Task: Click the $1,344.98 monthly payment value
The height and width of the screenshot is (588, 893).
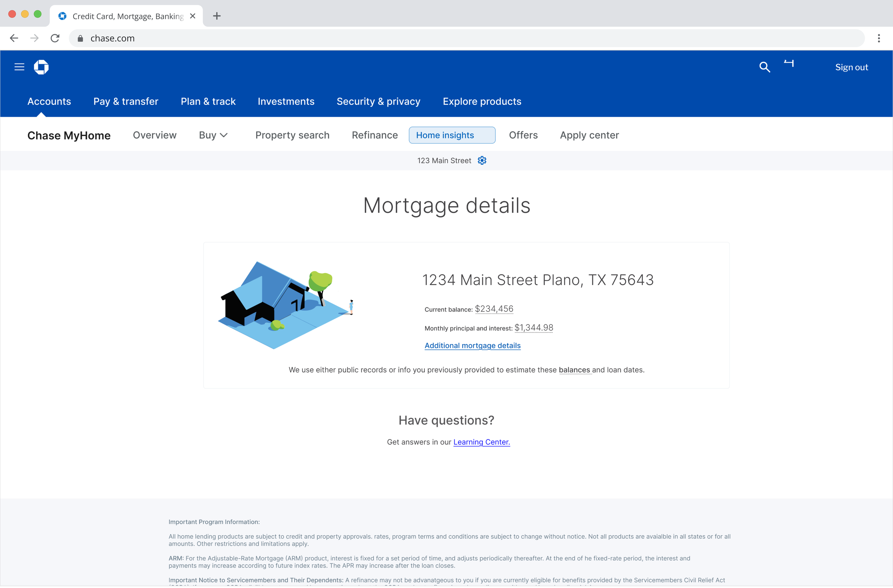Action: (534, 328)
